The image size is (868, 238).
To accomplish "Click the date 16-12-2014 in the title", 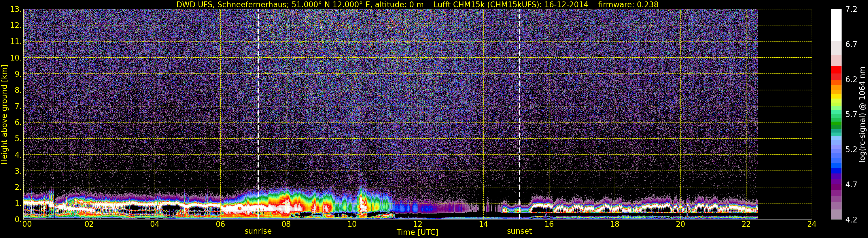I will pyautogui.click(x=566, y=4).
